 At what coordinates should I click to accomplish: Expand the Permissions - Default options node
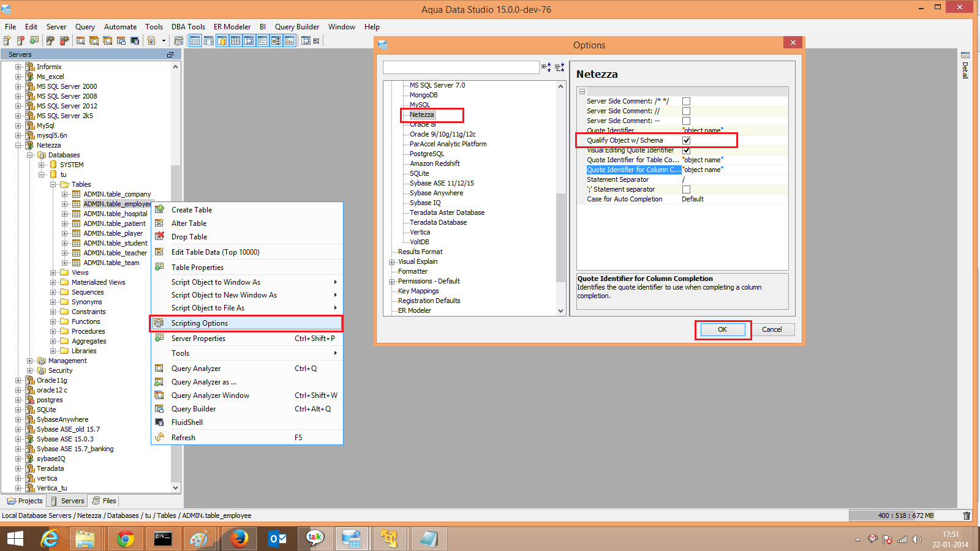(391, 281)
